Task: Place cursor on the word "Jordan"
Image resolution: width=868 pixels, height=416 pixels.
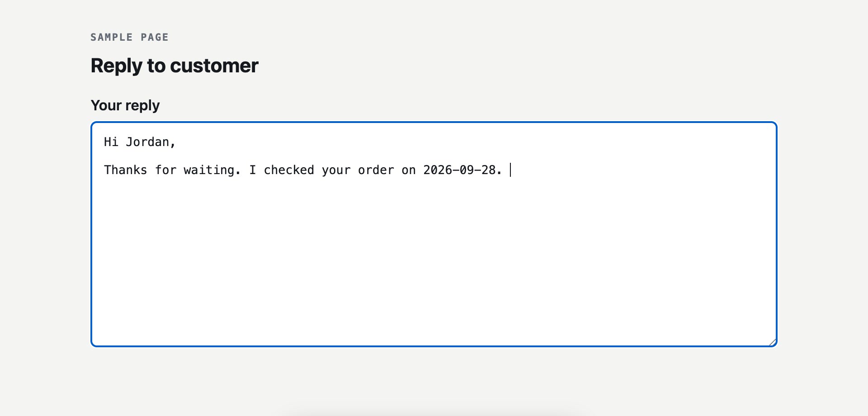Action: tap(147, 142)
